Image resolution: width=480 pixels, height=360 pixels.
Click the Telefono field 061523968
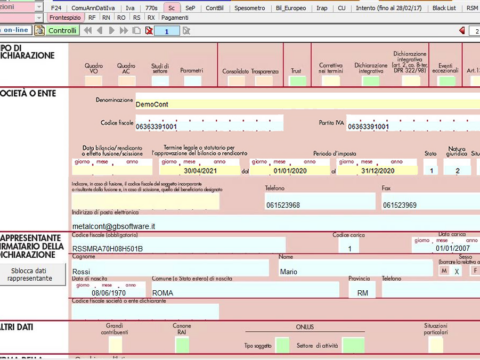[x=320, y=201]
